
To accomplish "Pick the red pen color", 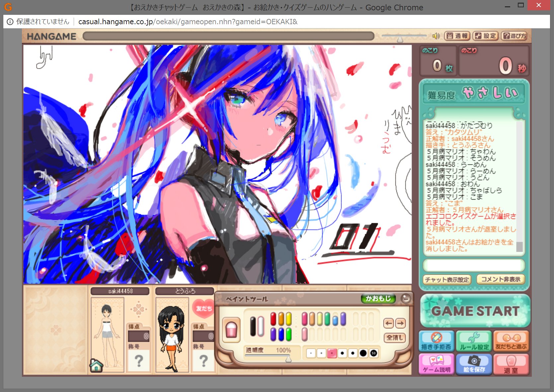I will pos(273,319).
